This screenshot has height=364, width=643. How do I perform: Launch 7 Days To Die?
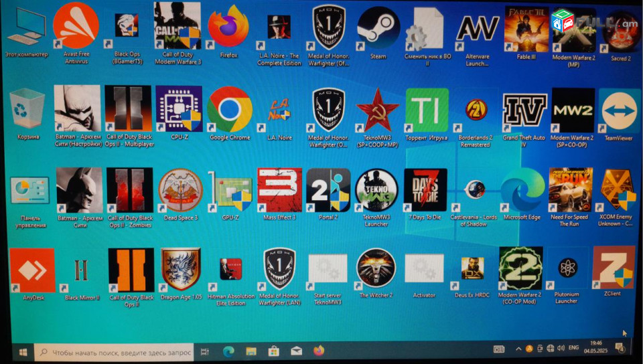[x=425, y=190]
